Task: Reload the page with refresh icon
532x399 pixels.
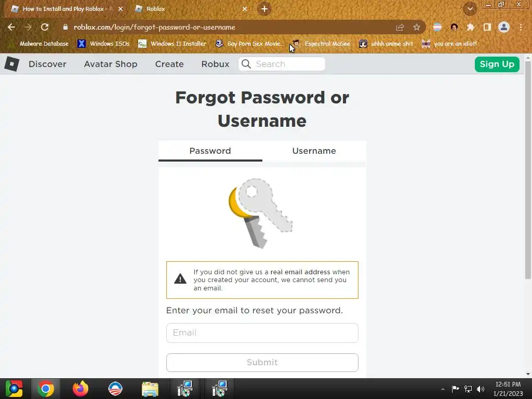Action: 45,27
